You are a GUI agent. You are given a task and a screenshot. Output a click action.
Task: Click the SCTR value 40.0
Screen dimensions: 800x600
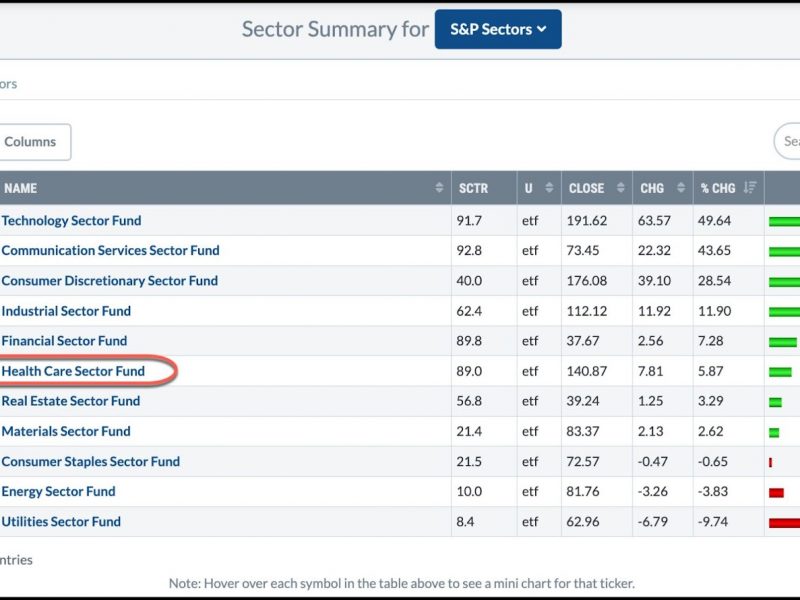point(469,281)
